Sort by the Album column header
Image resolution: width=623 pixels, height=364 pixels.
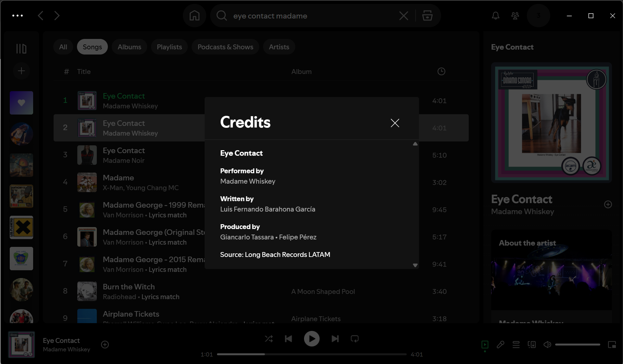[301, 72]
